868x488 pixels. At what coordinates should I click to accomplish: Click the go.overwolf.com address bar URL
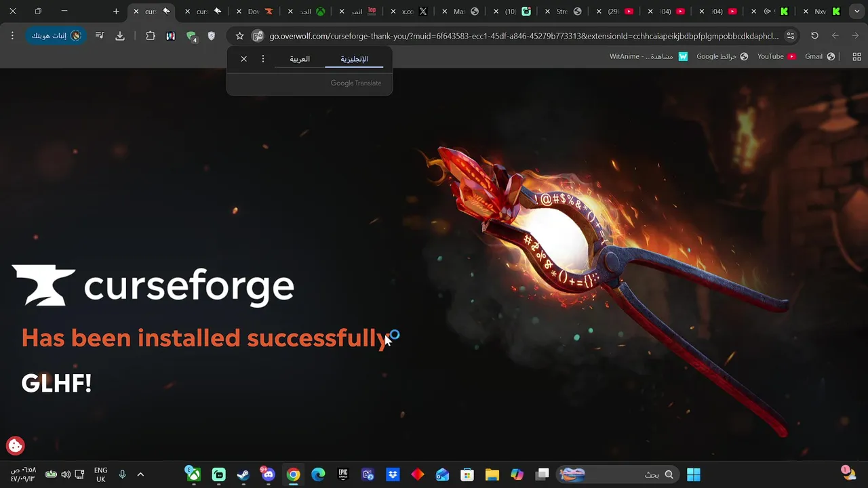(x=524, y=36)
